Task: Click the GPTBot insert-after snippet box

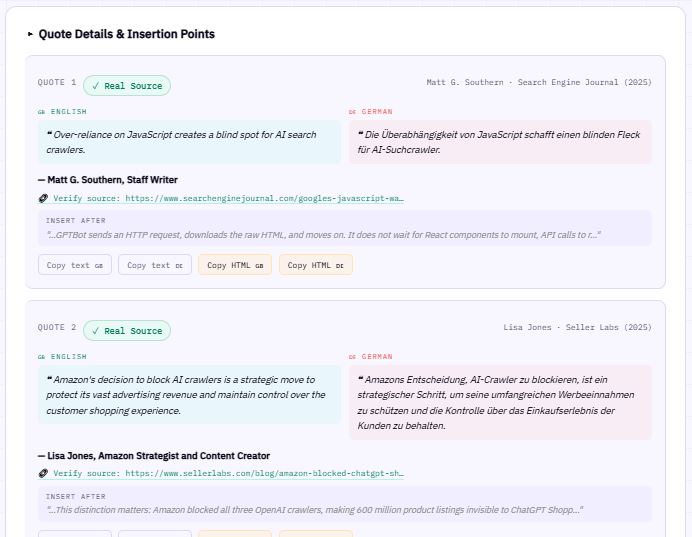Action: [x=345, y=228]
